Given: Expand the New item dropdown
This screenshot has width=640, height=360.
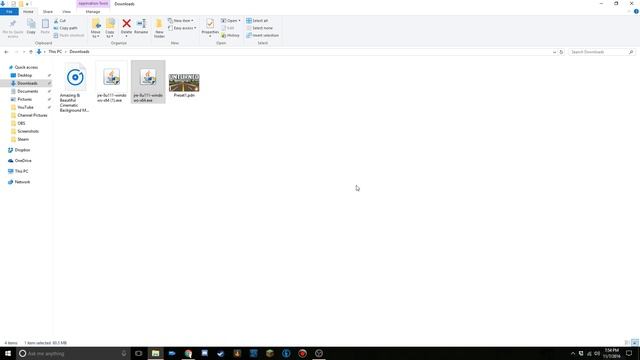Looking at the screenshot, I should click(x=181, y=21).
